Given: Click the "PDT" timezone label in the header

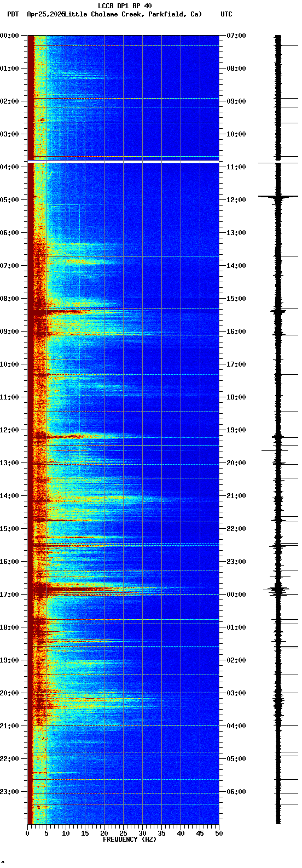Looking at the screenshot, I should (x=13, y=14).
